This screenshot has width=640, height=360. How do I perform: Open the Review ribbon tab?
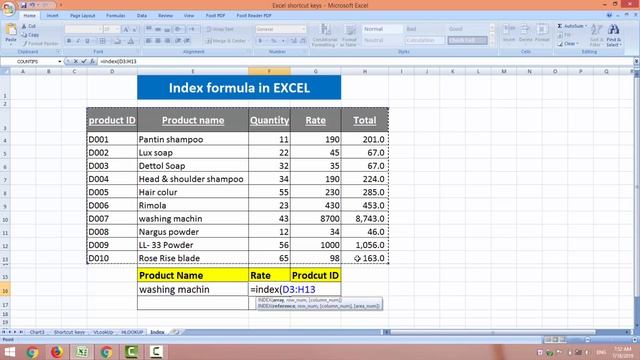165,16
